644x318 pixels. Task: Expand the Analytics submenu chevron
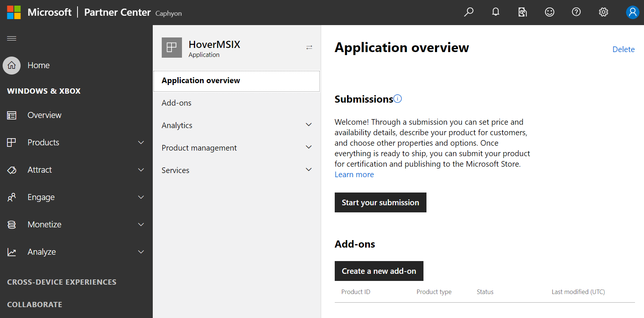[x=309, y=125]
